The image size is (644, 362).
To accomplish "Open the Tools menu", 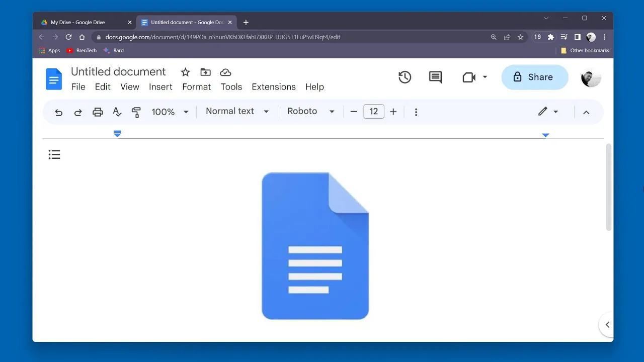I will [231, 87].
